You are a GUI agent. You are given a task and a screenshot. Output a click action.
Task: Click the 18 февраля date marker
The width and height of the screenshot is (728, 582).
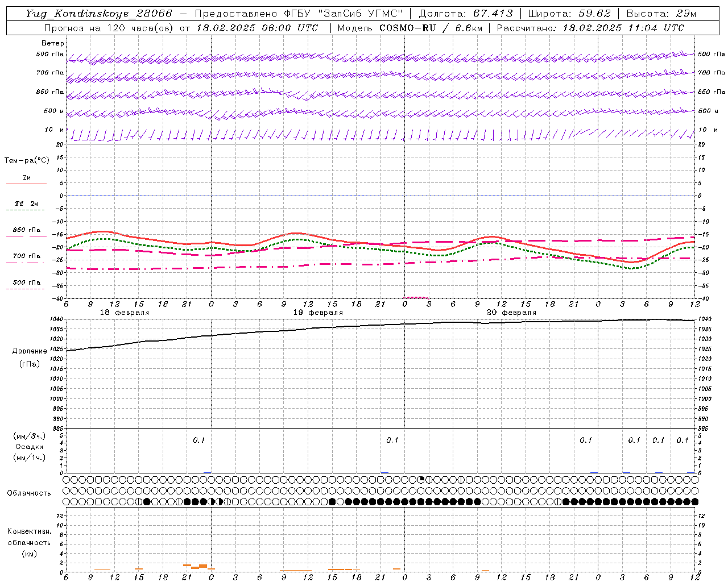pos(125,313)
